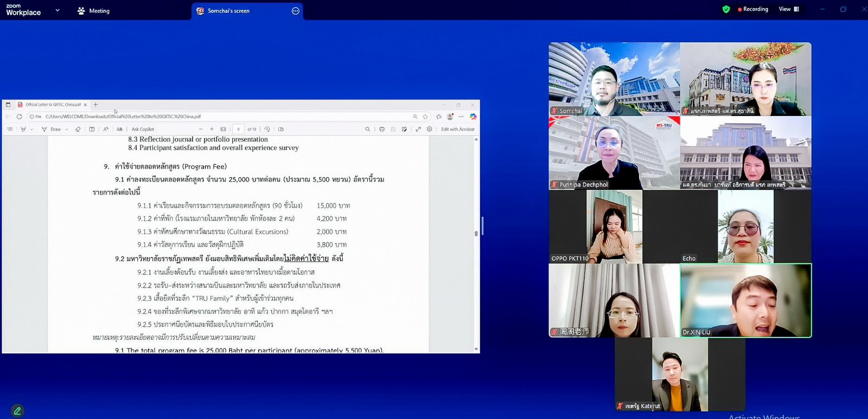The width and height of the screenshot is (868, 419).
Task: Expand the Zoom Workplace dropdown chevron
Action: 58,10
